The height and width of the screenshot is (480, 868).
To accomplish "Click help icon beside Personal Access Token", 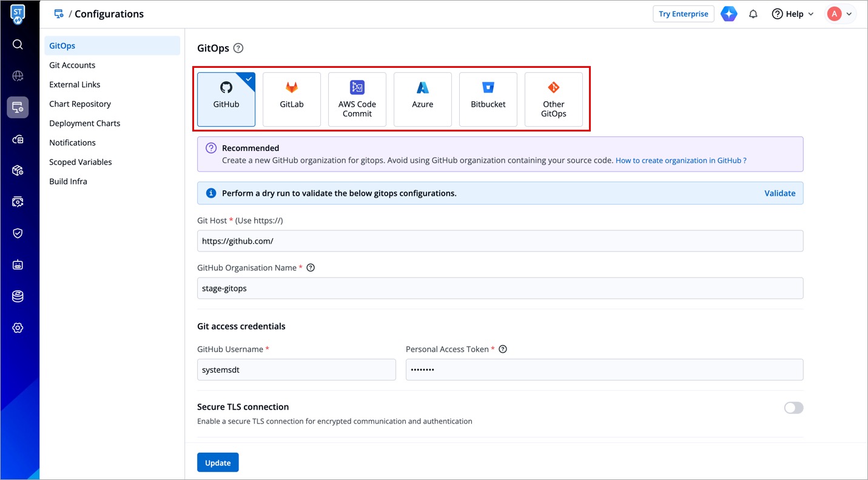I will (502, 349).
